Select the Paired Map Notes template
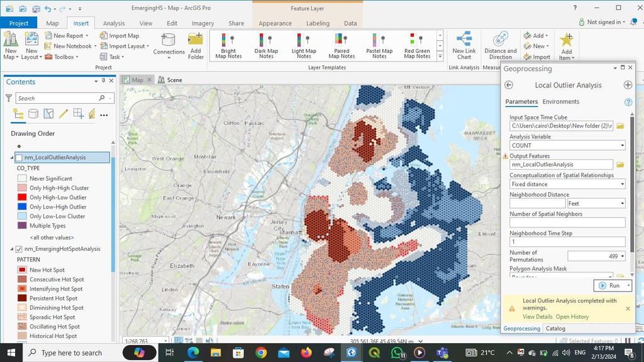Viewport: 644px width, 362px height. 341,45
